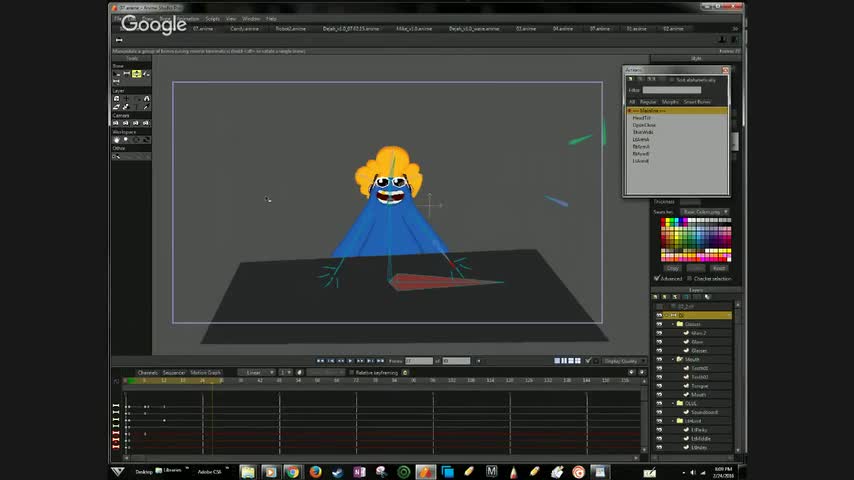Click the Filter field in Actions panel

672,90
